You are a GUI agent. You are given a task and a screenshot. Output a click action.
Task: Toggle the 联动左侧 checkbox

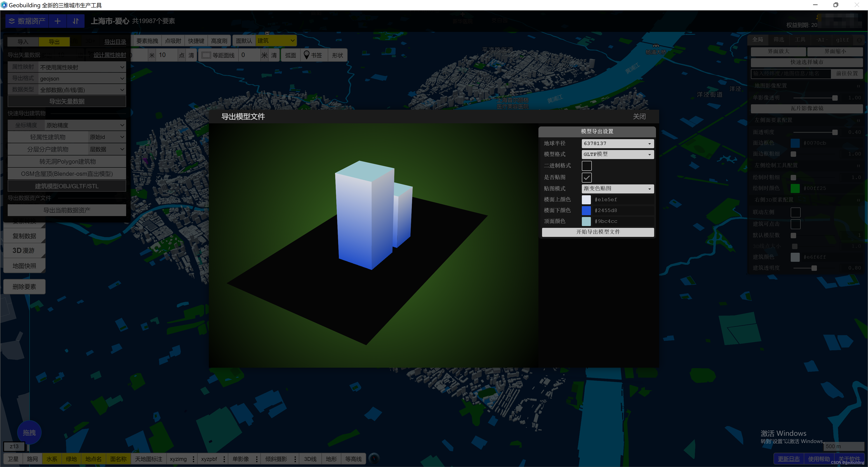click(x=795, y=212)
